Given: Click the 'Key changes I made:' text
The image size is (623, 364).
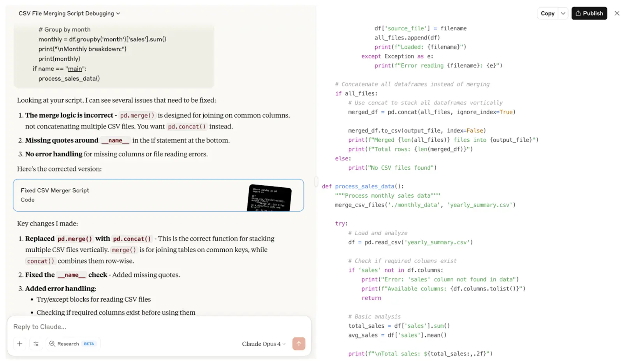Looking at the screenshot, I should pos(48,223).
